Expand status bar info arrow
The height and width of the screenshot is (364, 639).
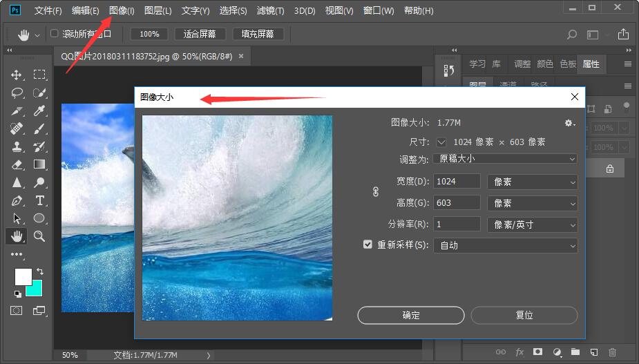(x=209, y=356)
